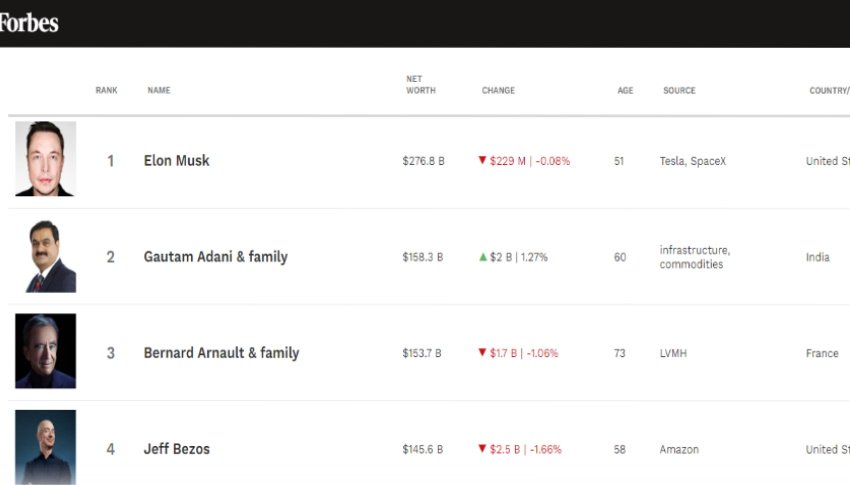Viewport: 850px width, 485px height.
Task: Sort by the Change column header
Action: click(x=498, y=90)
